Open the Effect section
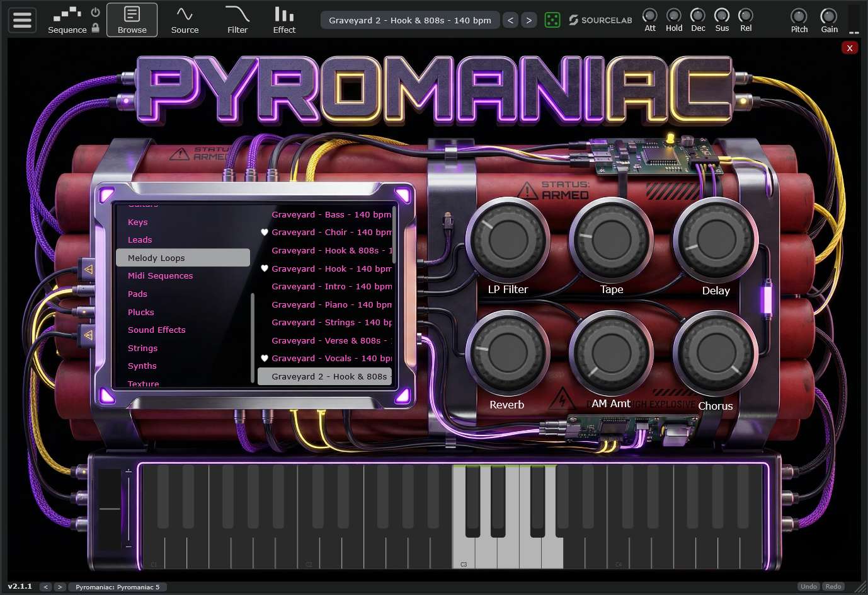868x595 pixels. (283, 20)
